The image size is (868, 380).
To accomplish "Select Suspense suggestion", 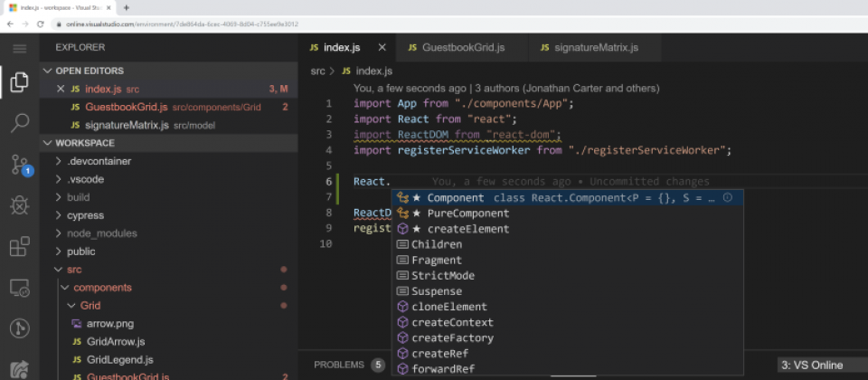I will point(568,290).
